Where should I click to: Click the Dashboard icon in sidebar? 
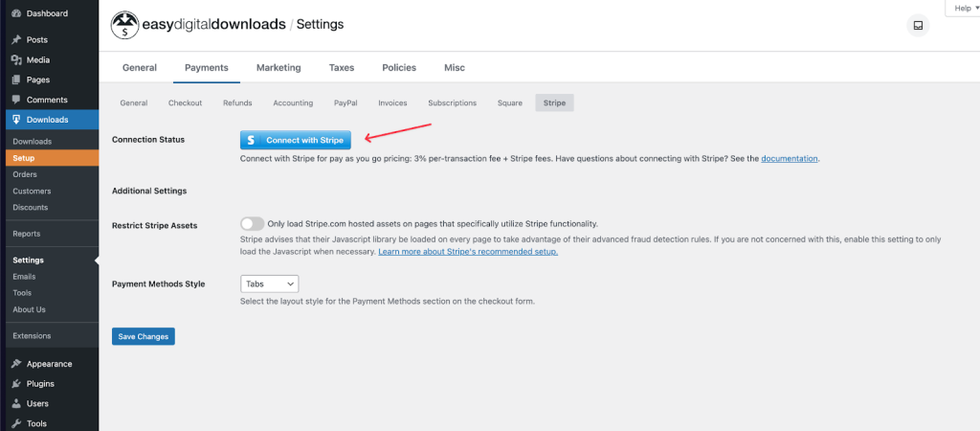16,13
